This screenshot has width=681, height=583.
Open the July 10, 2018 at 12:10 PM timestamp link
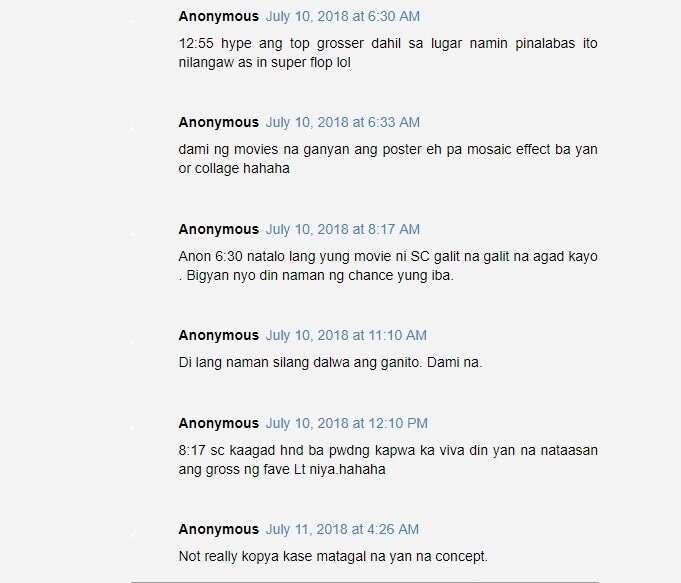tap(347, 423)
